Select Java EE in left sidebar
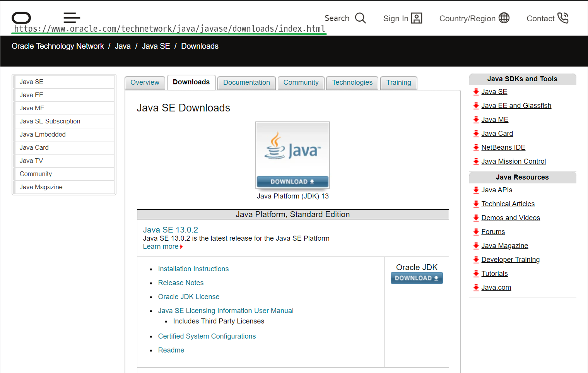This screenshot has width=588, height=373. 64,95
